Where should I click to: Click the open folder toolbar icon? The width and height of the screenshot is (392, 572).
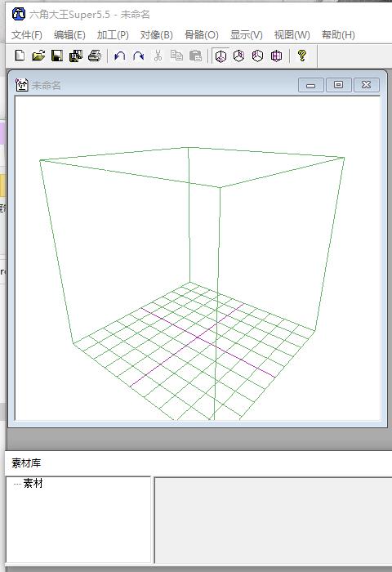coord(38,56)
